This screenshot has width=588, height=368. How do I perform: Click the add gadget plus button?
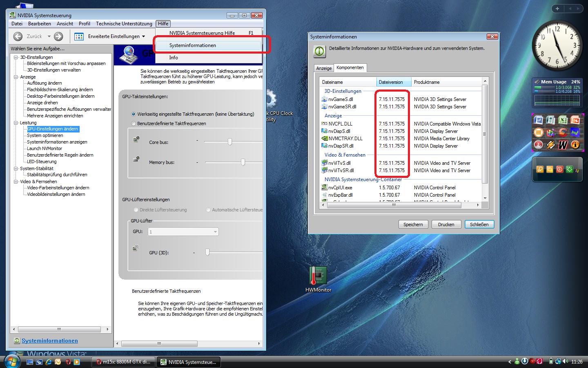point(557,9)
